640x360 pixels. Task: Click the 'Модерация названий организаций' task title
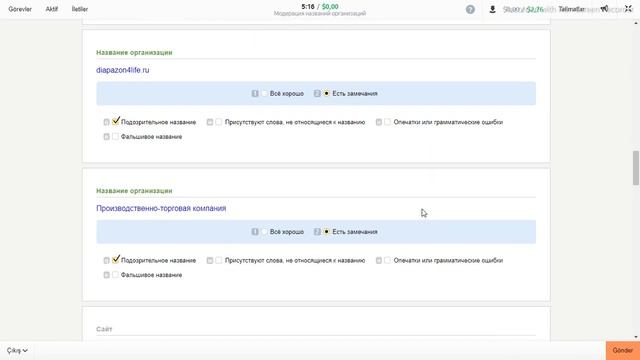(x=320, y=13)
